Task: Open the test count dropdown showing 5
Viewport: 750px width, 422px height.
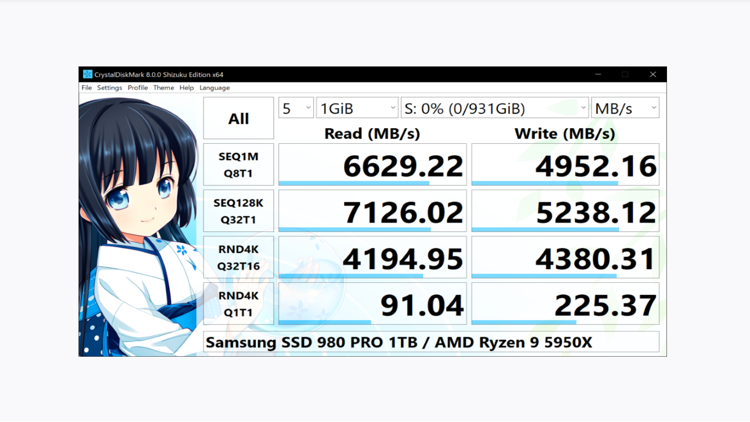Action: tap(296, 108)
